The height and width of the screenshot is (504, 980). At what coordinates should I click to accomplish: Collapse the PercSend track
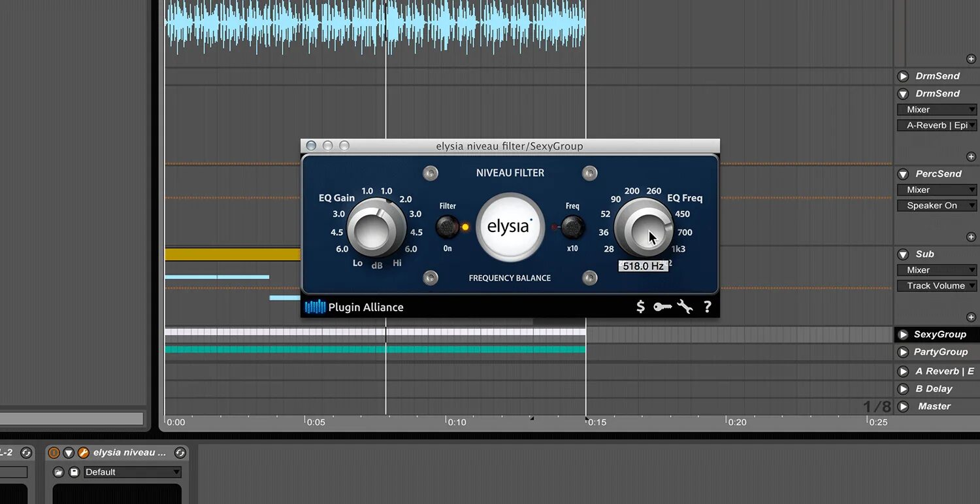coord(903,175)
